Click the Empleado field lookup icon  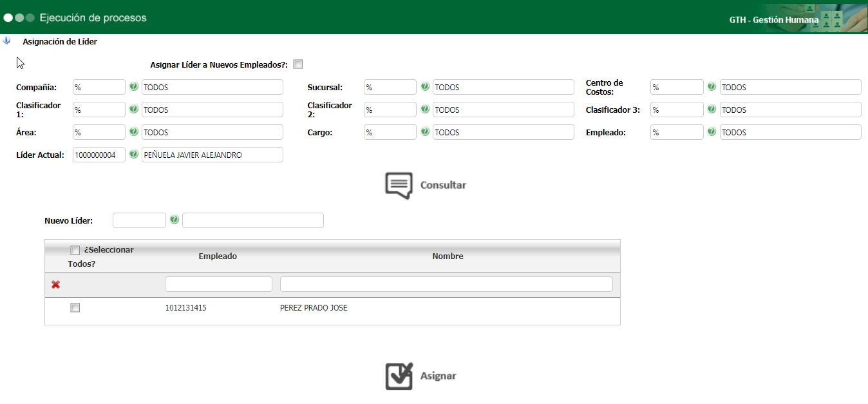pyautogui.click(x=712, y=132)
